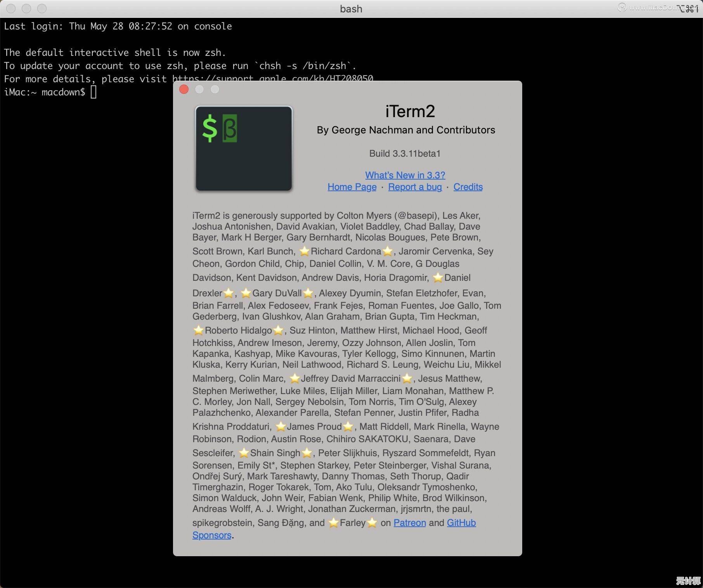Click the zoom button of About window
This screenshot has width=703, height=588.
[x=215, y=90]
